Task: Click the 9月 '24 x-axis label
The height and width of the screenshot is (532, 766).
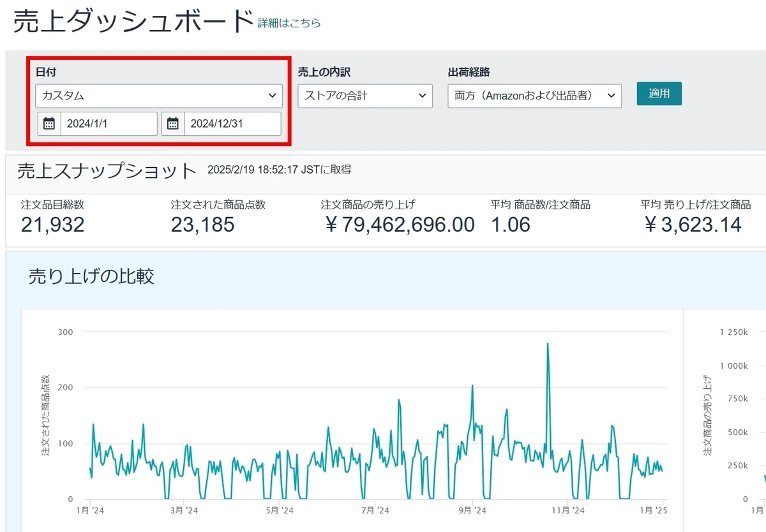Action: pos(471,510)
